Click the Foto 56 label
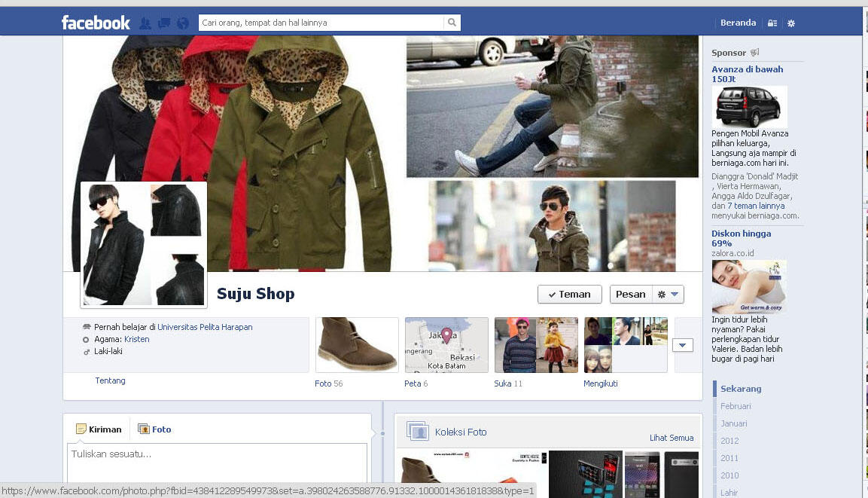Viewport: 868px width, 498px height. 329,383
